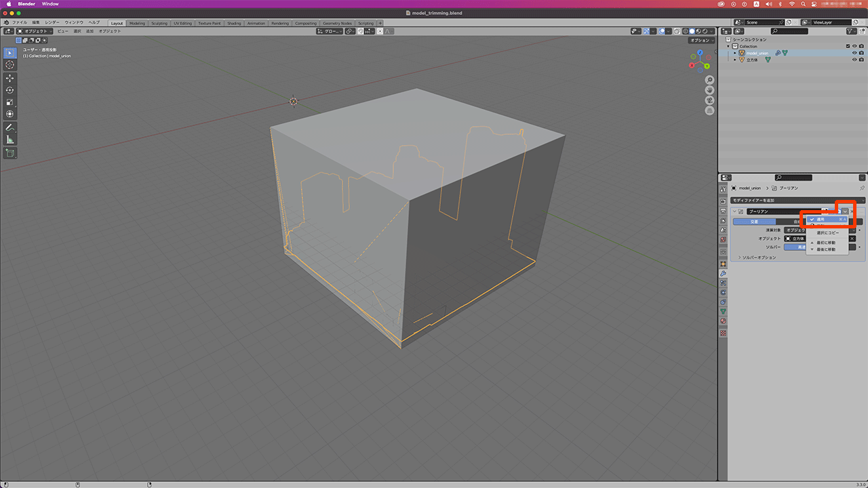Uncheck Collection exclude-from-view-layer checkbox
868x488 pixels.
tap(848, 46)
